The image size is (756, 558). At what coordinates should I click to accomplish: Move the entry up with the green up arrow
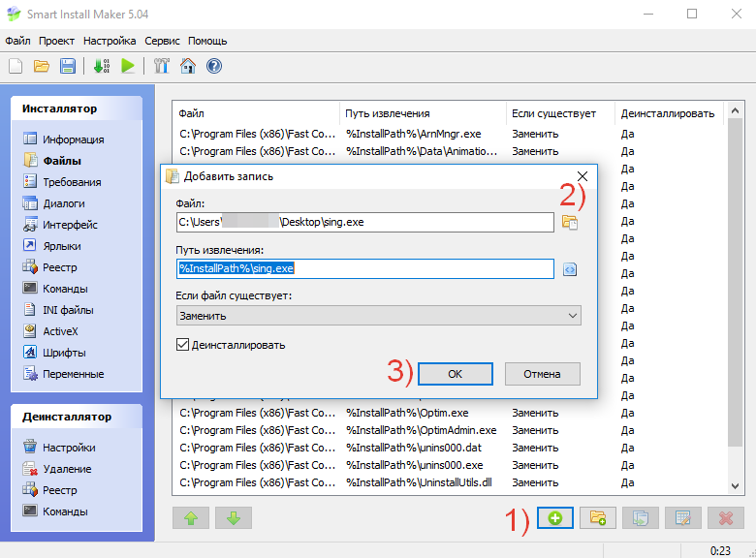(191, 518)
